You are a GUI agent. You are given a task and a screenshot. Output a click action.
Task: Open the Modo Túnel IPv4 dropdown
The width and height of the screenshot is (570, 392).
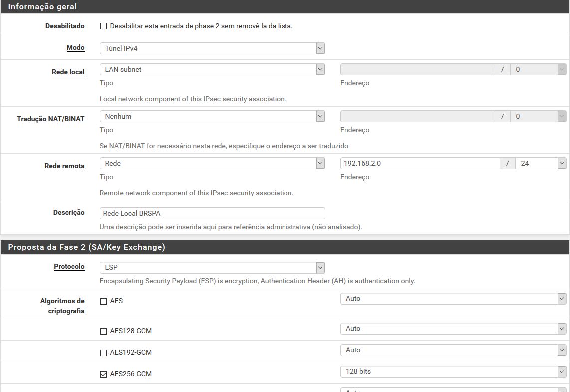pos(212,48)
